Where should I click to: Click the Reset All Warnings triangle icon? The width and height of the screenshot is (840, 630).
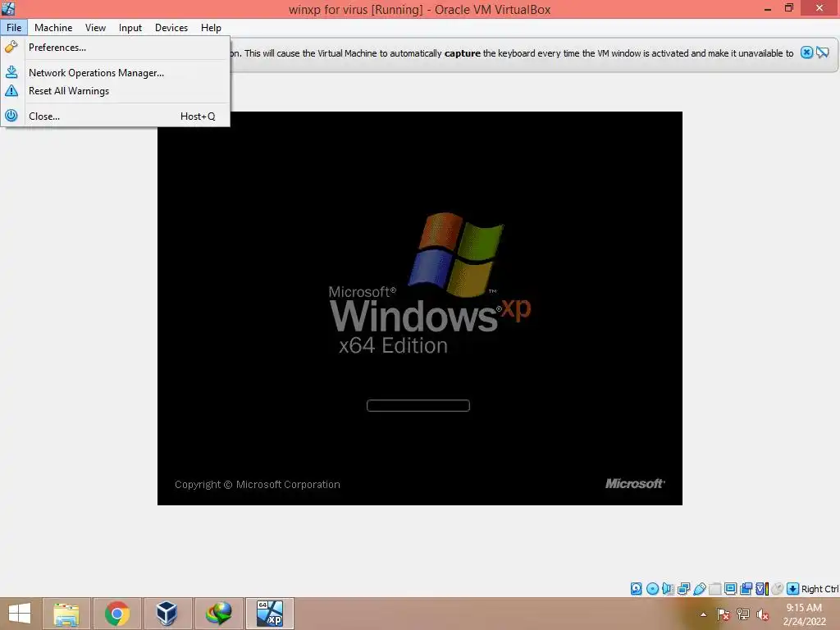click(x=11, y=90)
